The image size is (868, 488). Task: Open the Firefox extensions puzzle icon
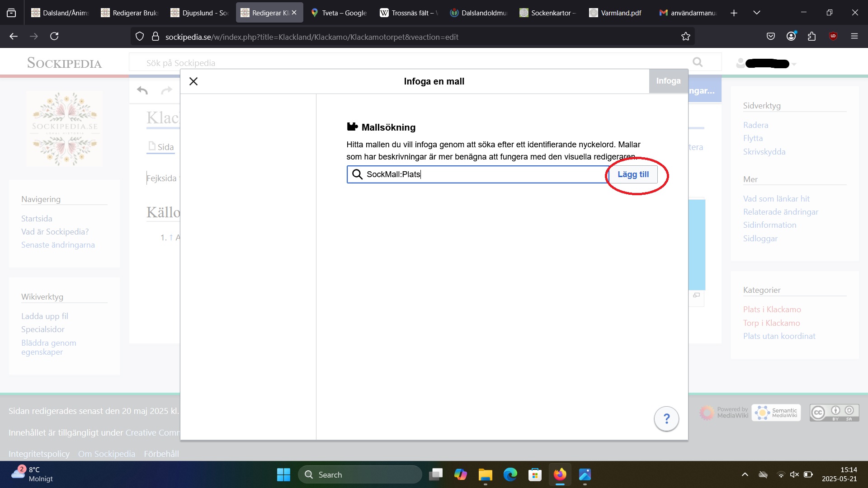pyautogui.click(x=812, y=37)
